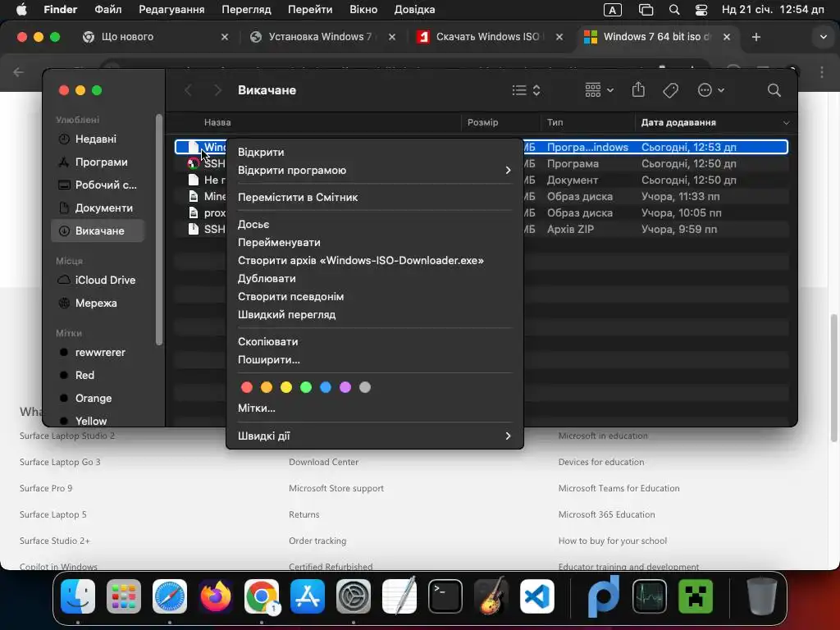This screenshot has height=630, width=840.
Task: Close the Установка Windows 7 tab
Action: pos(392,37)
